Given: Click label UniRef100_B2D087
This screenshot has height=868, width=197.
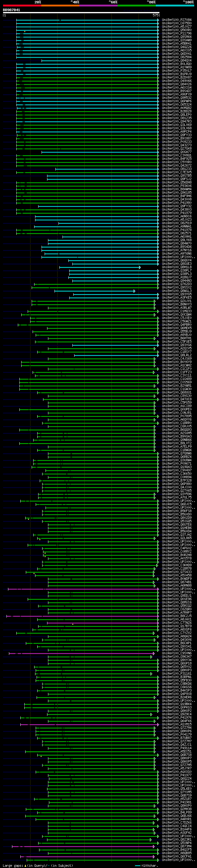Looking at the screenshot, I should [x=177, y=78].
